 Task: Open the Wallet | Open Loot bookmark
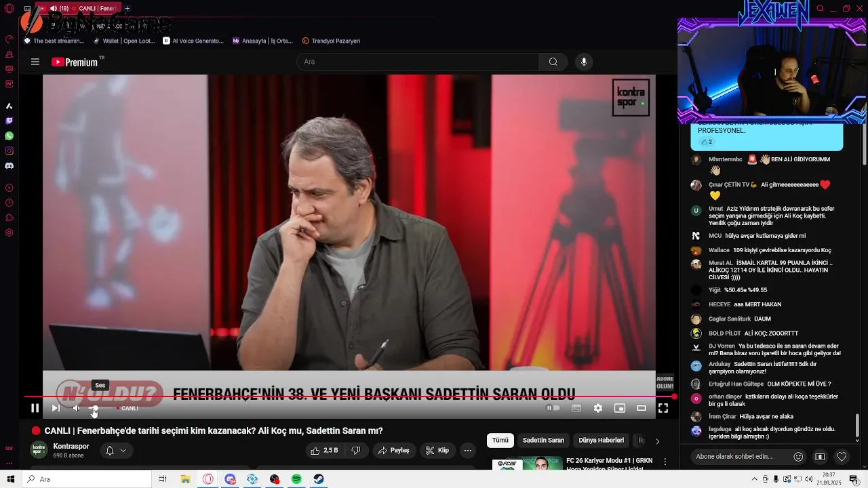[x=123, y=41]
